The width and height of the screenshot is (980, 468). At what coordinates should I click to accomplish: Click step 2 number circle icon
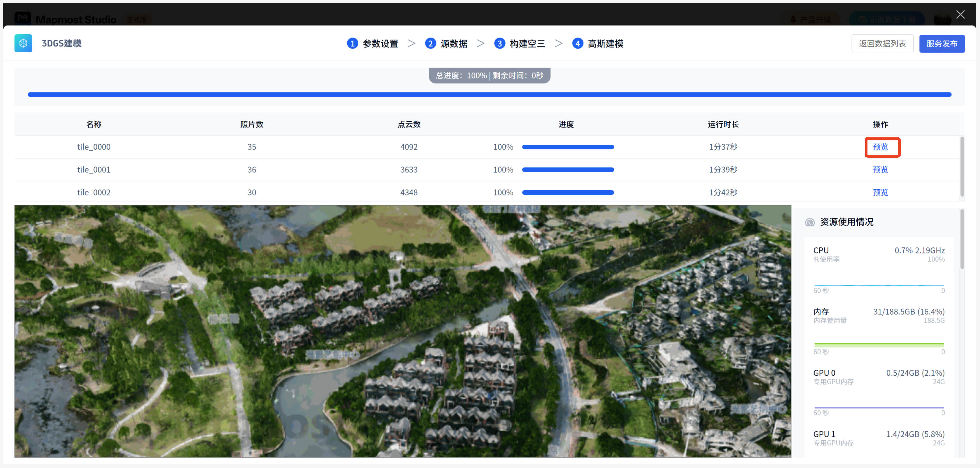coord(430,44)
